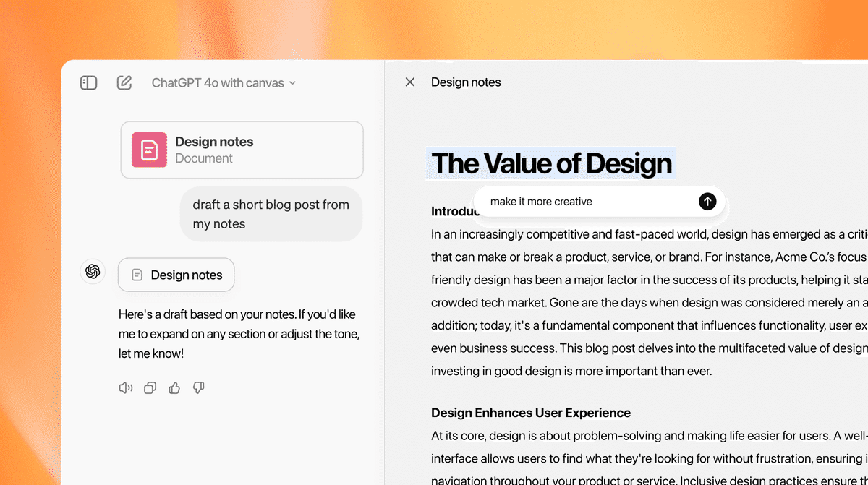Toggle the sidebar panel icon
Viewport: 868px width, 485px height.
coord(88,83)
